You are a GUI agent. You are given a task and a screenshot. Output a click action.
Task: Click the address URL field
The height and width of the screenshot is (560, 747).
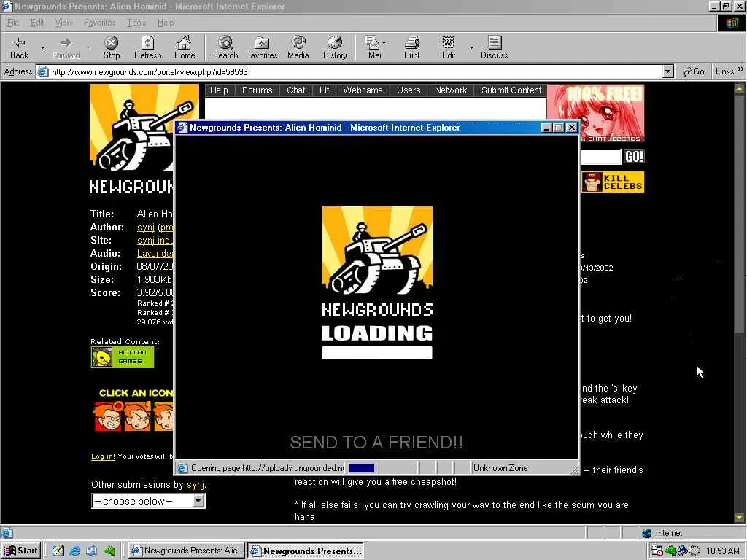point(350,72)
